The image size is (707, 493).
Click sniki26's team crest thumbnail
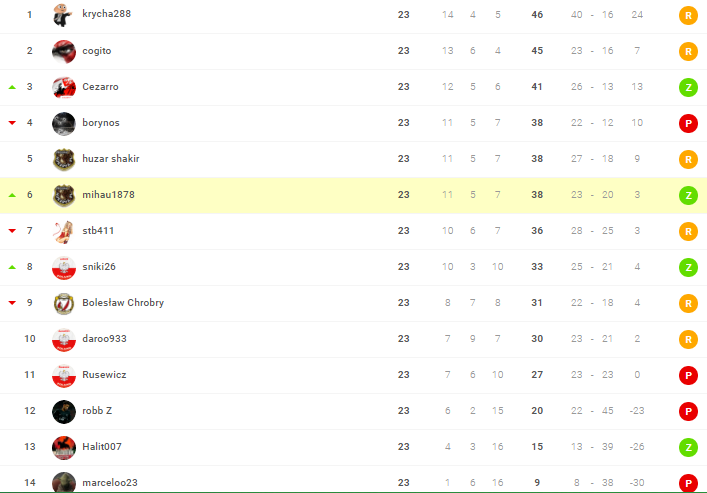tap(64, 267)
